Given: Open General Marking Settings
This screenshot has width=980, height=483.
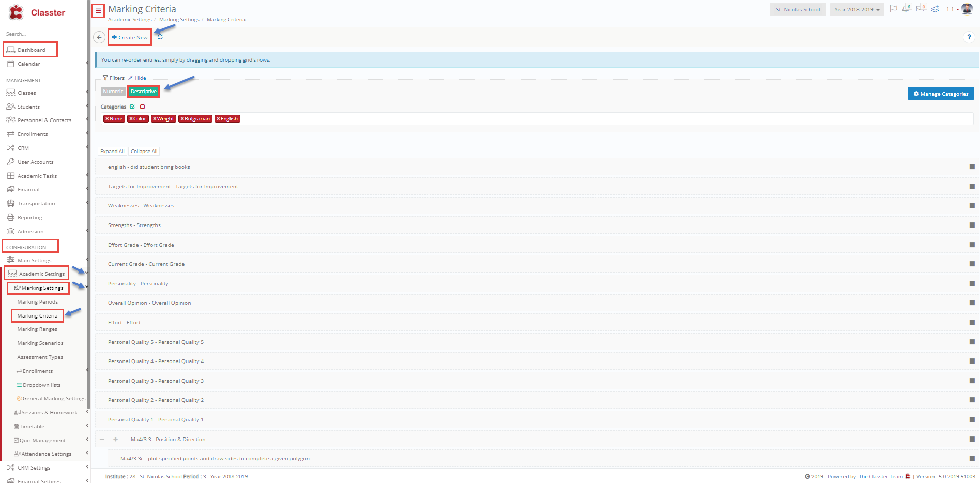Looking at the screenshot, I should pyautogui.click(x=54, y=398).
